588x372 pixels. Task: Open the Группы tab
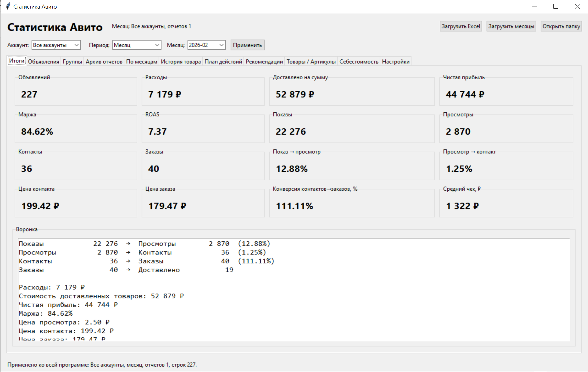coord(72,62)
